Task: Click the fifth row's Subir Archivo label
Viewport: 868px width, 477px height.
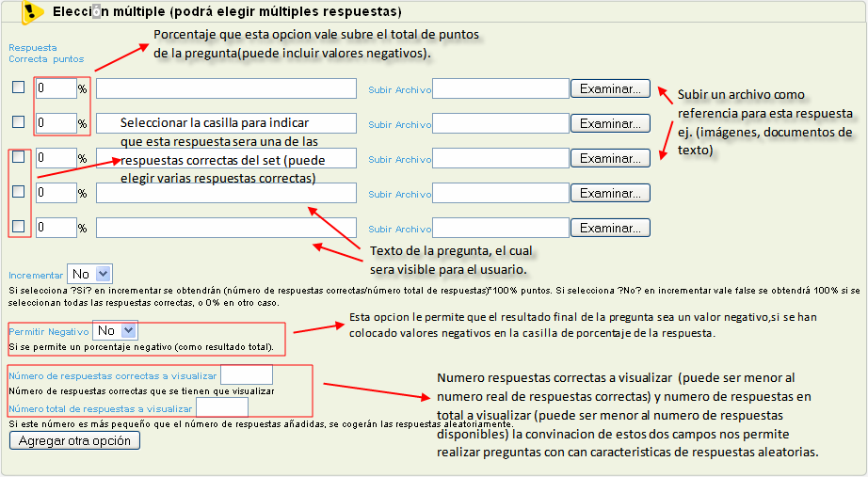Action: [400, 229]
